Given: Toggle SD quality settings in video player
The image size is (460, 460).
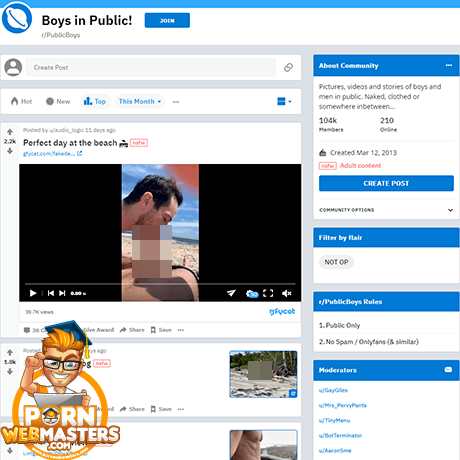Looking at the screenshot, I should click(252, 293).
